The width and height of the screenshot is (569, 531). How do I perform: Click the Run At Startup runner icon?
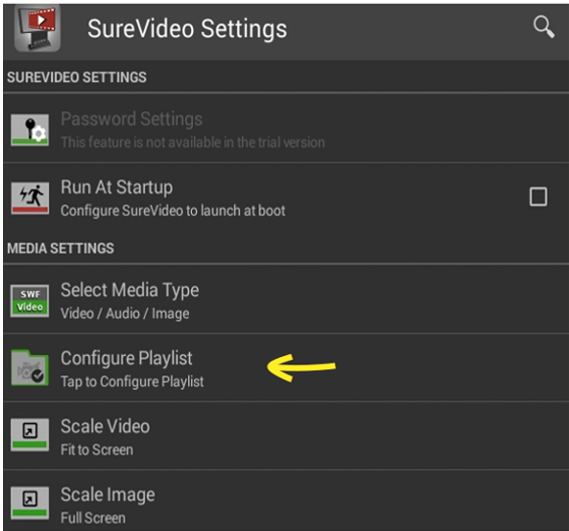pos(30,198)
